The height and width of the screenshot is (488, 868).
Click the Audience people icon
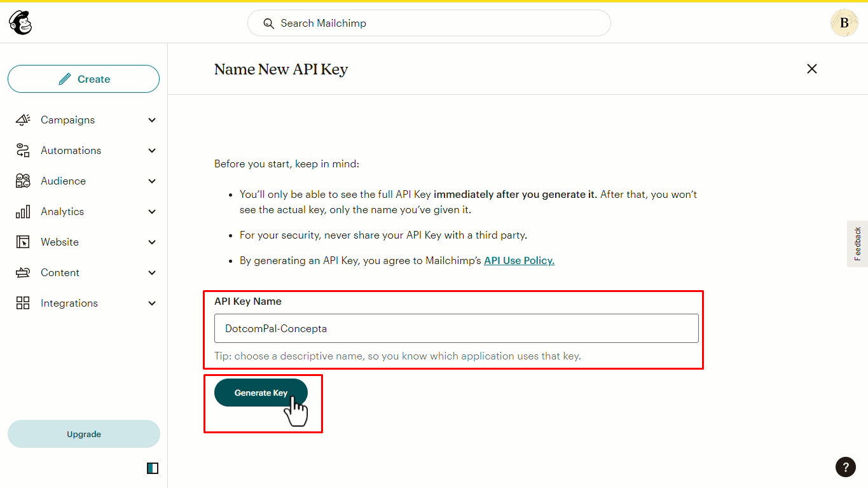(x=23, y=181)
